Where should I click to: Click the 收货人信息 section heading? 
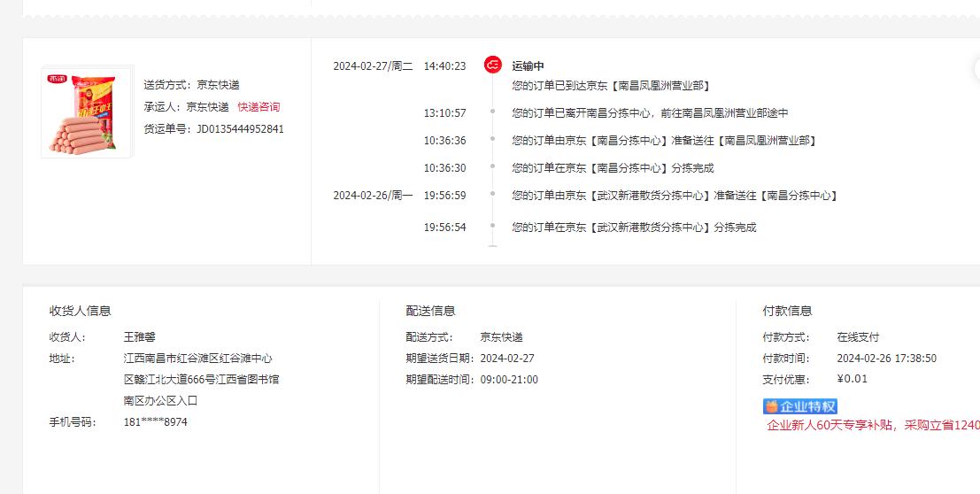point(80,311)
